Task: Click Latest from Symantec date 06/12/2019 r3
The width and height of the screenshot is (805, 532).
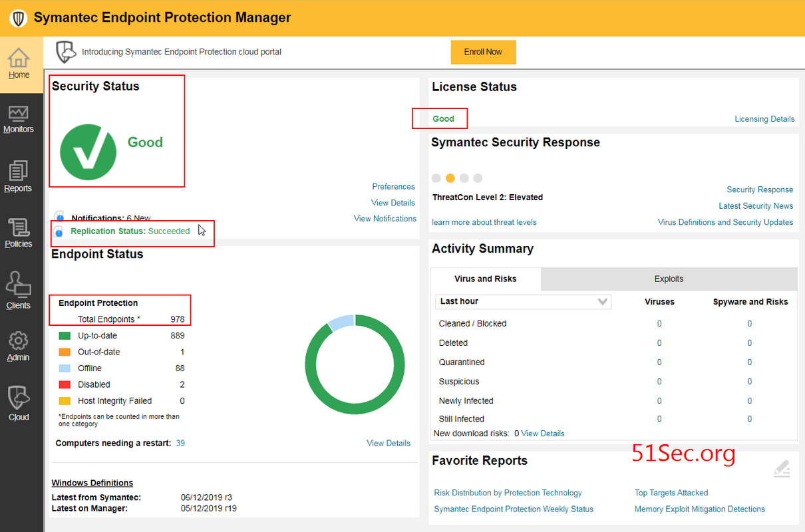Action: [x=206, y=497]
